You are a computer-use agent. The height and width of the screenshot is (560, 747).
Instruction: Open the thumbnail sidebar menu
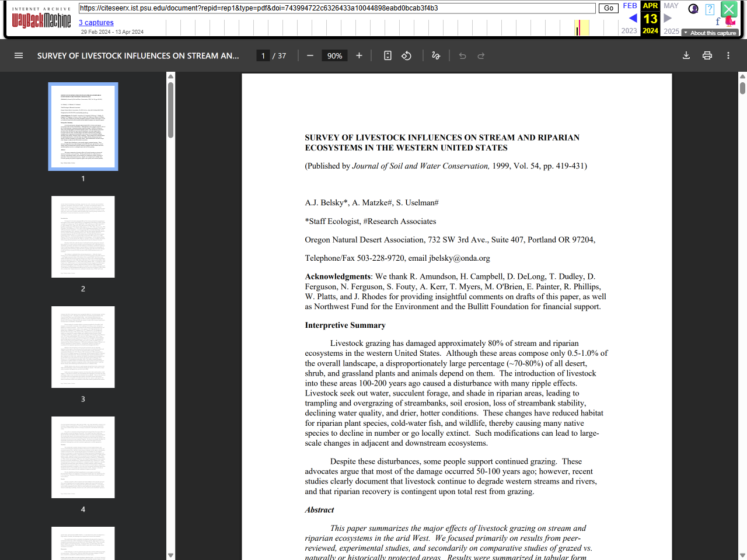(19, 55)
